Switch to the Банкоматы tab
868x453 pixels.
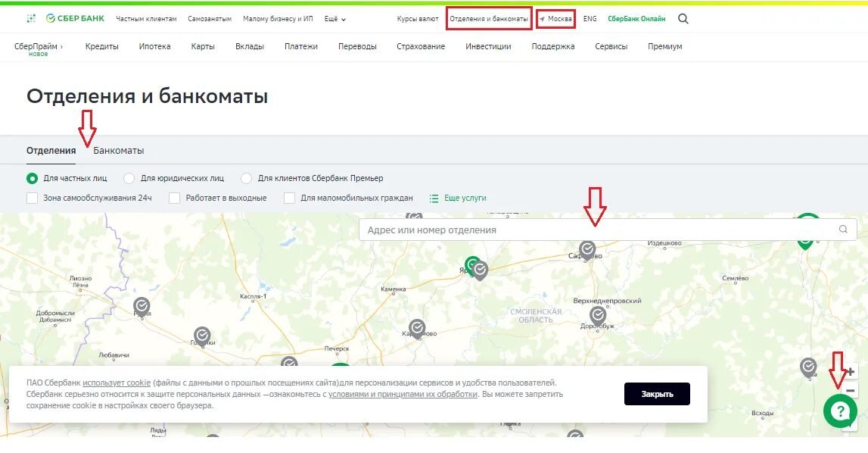(x=119, y=150)
